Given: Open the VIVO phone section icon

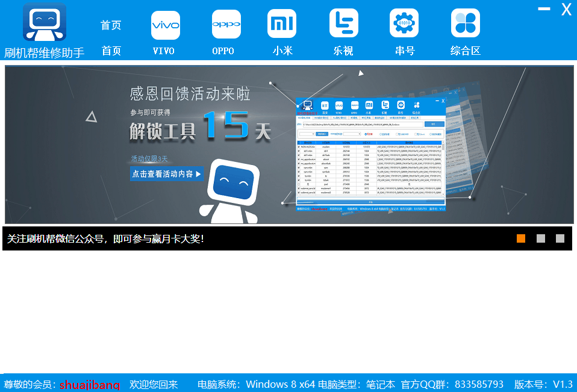Looking at the screenshot, I should 166,25.
